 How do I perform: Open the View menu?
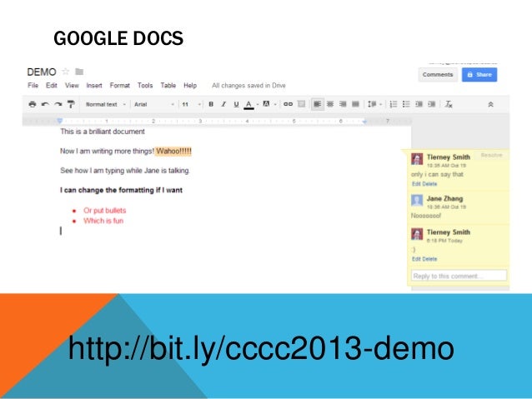tap(72, 86)
